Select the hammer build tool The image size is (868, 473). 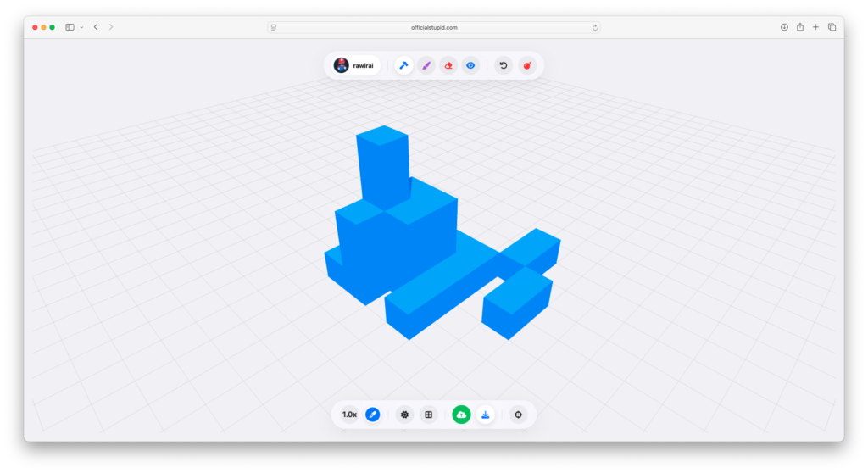[404, 65]
